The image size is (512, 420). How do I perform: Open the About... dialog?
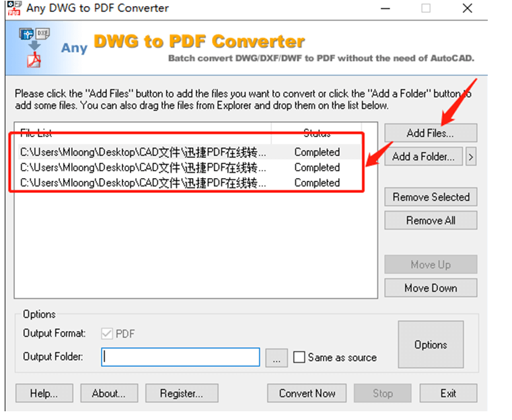pyautogui.click(x=109, y=393)
